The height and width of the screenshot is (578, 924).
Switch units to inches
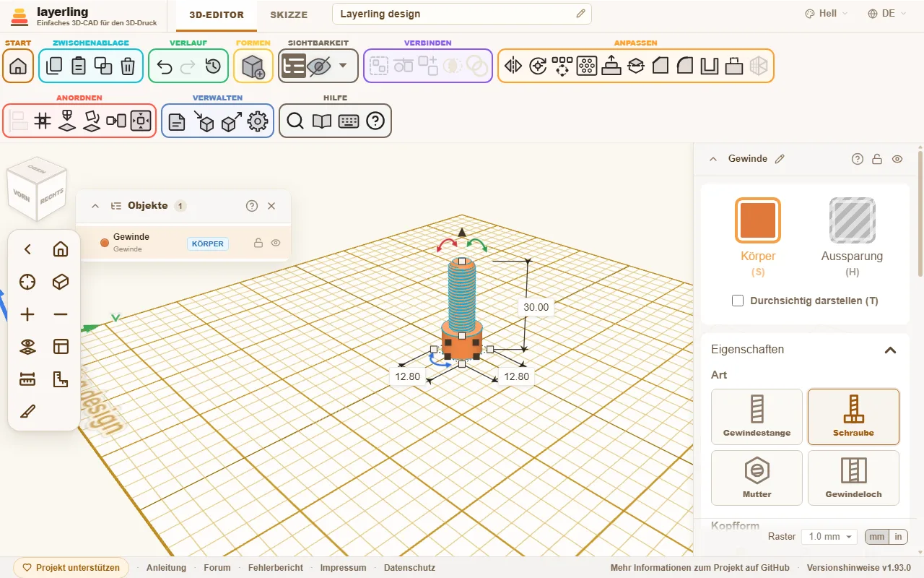click(899, 537)
